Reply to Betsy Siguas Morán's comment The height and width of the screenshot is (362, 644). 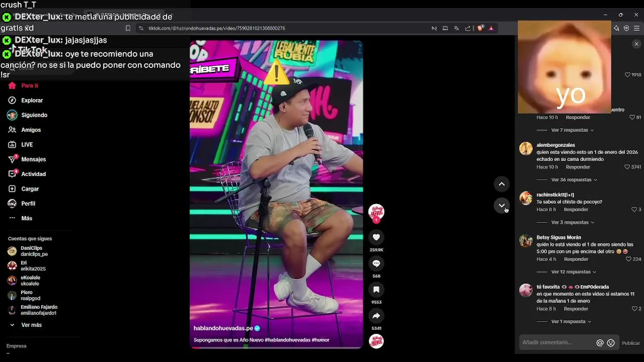(576, 259)
